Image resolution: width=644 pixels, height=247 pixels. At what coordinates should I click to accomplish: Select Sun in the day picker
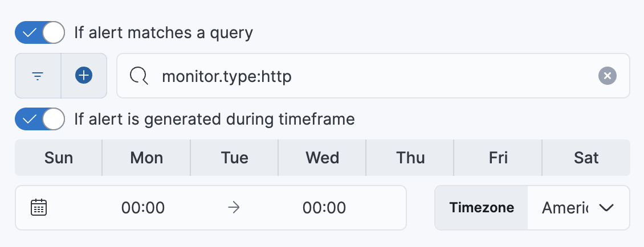[59, 158]
